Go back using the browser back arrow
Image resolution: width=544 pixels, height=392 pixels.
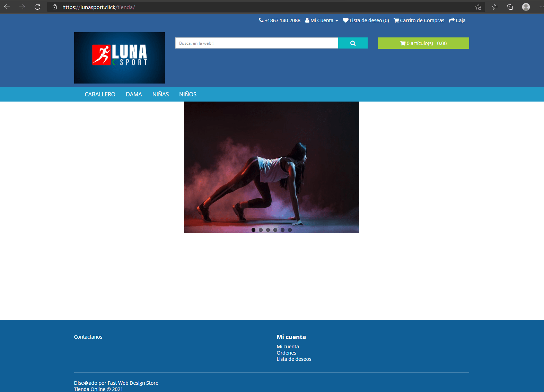click(7, 7)
